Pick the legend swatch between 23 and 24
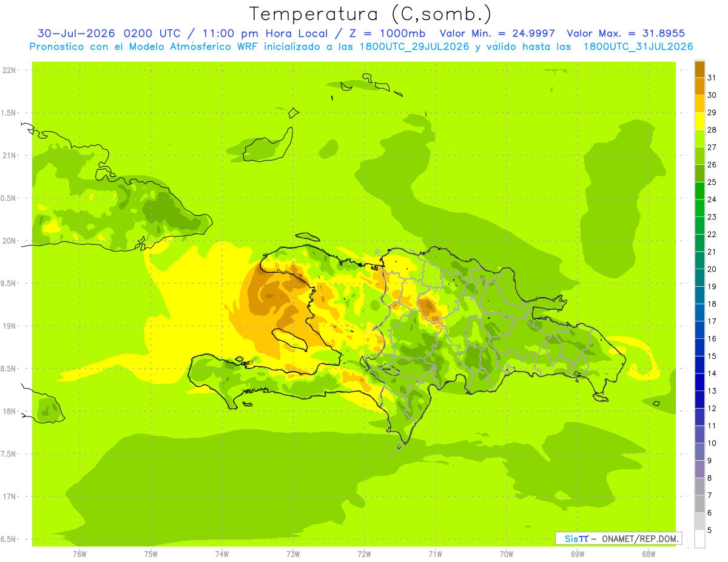 [699, 208]
